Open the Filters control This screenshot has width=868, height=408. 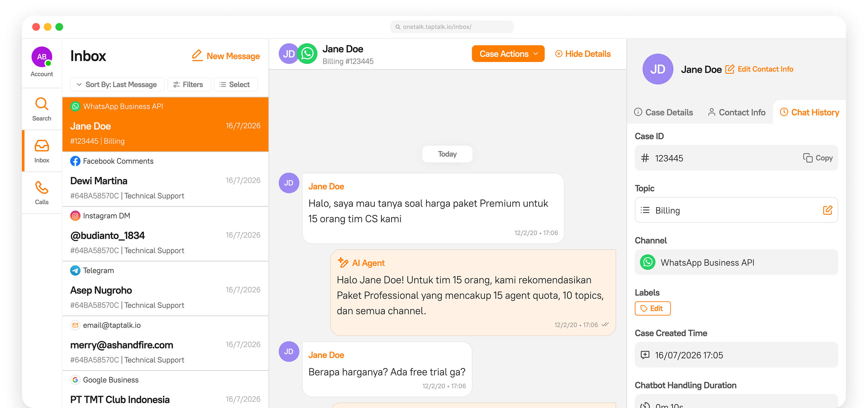(189, 85)
